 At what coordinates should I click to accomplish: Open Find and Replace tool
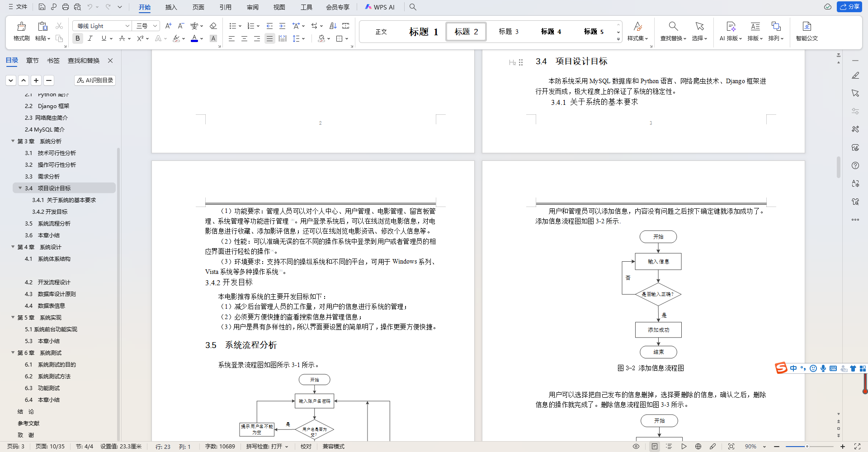pyautogui.click(x=673, y=31)
